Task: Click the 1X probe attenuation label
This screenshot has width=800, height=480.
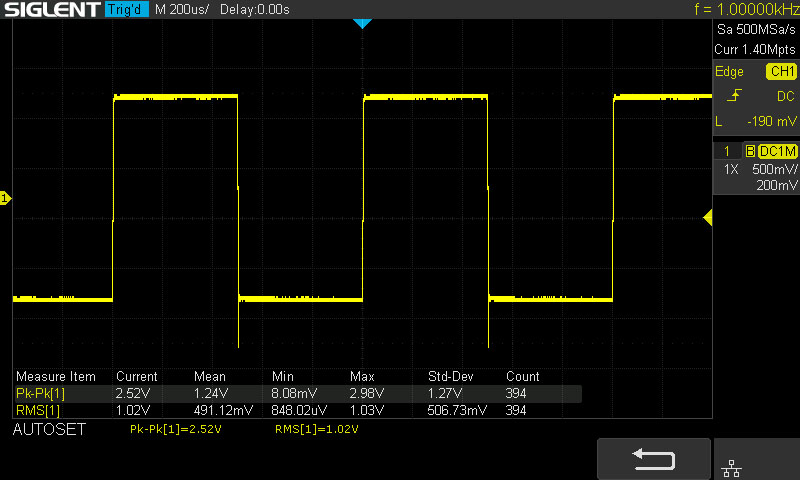Action: (x=731, y=169)
